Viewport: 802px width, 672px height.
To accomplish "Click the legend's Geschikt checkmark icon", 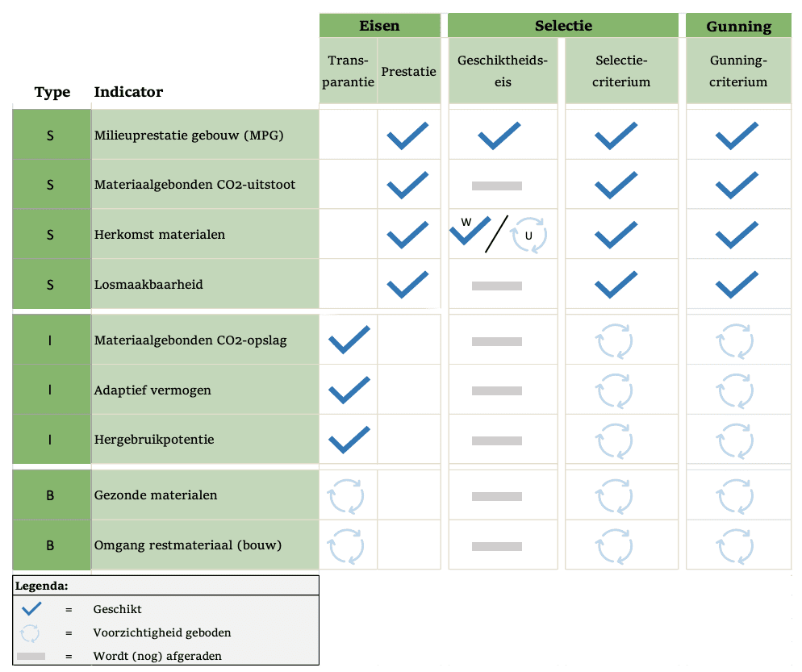I will (x=31, y=608).
